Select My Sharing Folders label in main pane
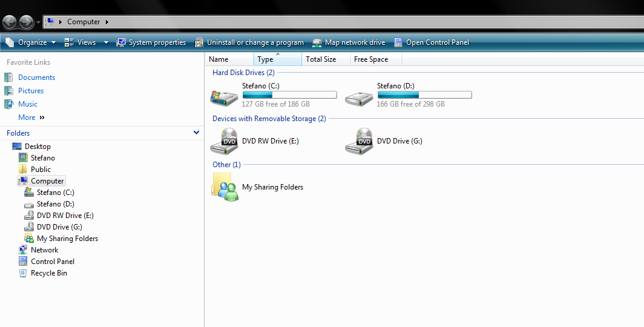Image resolution: width=644 pixels, height=327 pixels. (x=273, y=187)
